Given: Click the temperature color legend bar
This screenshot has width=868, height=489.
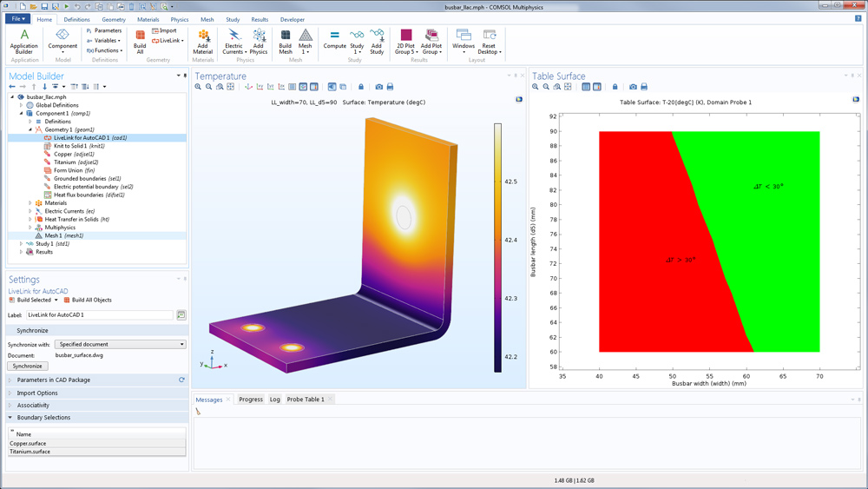Looking at the screenshot, I should click(x=497, y=248).
